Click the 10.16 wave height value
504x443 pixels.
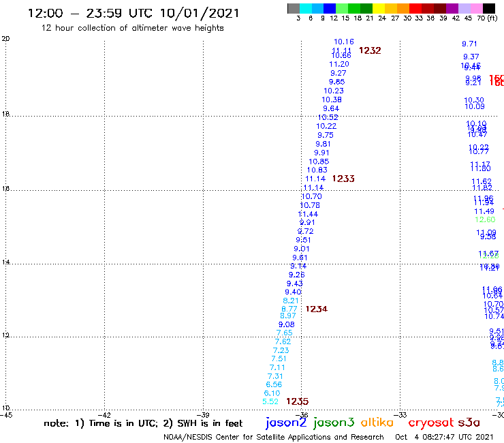click(x=344, y=42)
